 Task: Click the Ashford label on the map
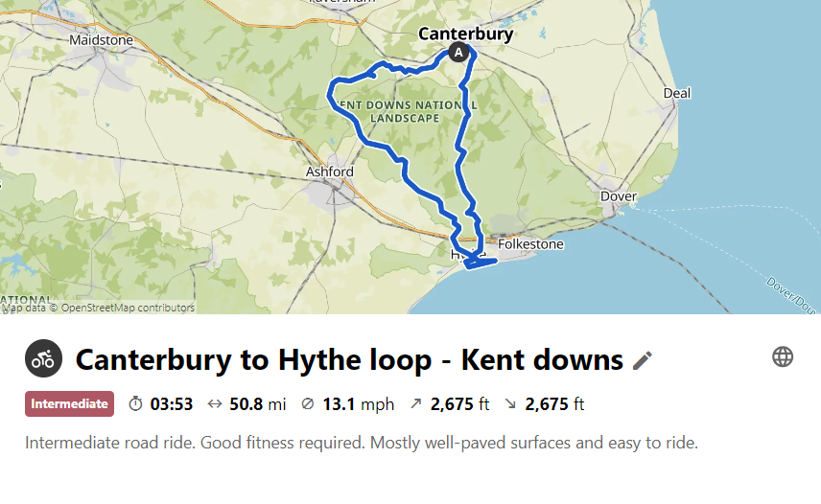point(330,172)
